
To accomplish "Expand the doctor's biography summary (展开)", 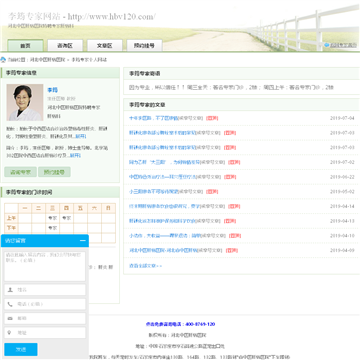I will click(75, 155).
